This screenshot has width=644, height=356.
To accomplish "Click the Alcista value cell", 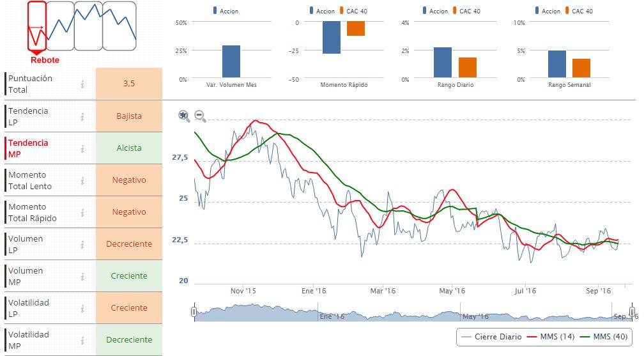I will click(x=129, y=148).
